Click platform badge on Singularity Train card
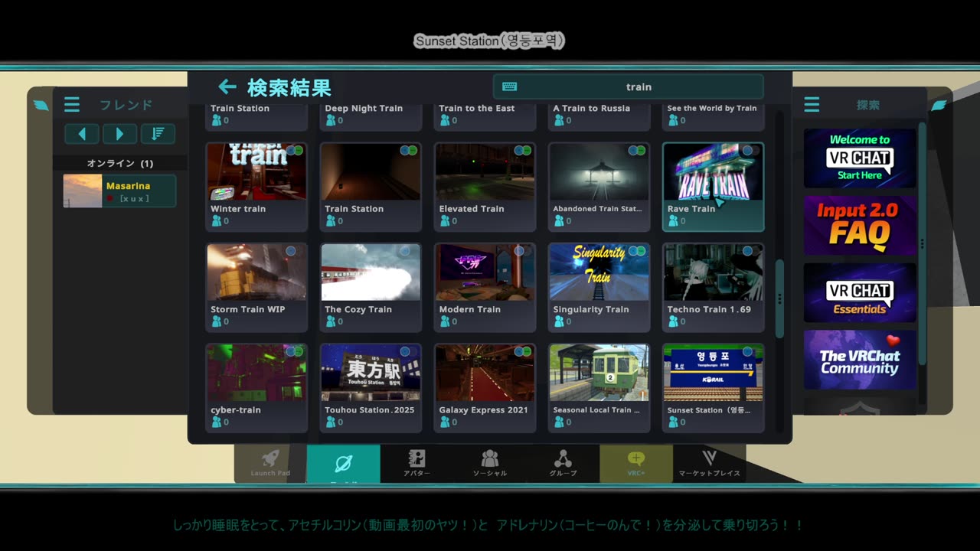 pos(636,251)
